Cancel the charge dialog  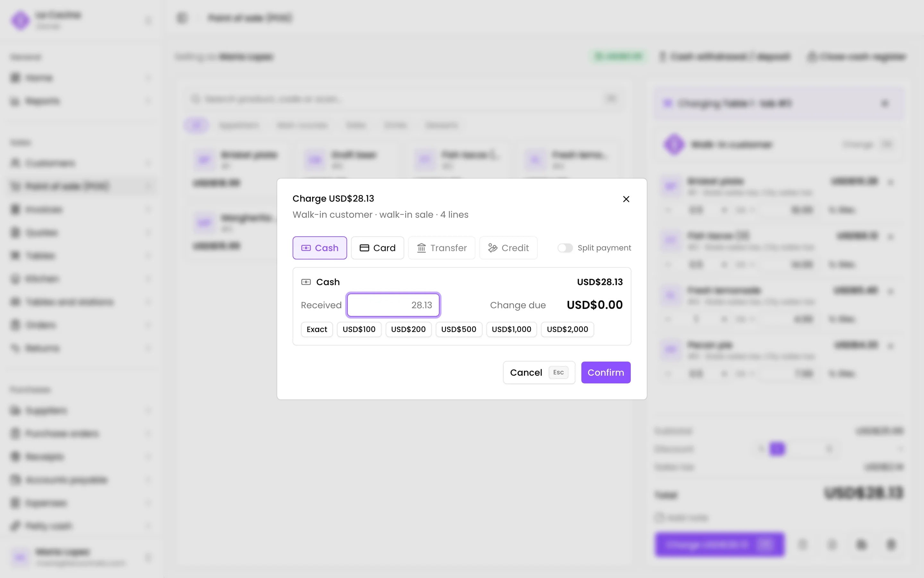click(x=539, y=372)
